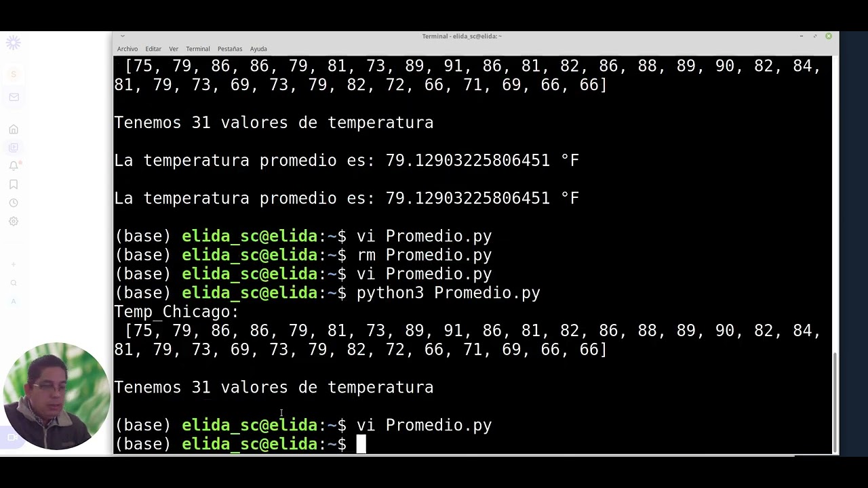Open the Terminal menu

coord(198,49)
